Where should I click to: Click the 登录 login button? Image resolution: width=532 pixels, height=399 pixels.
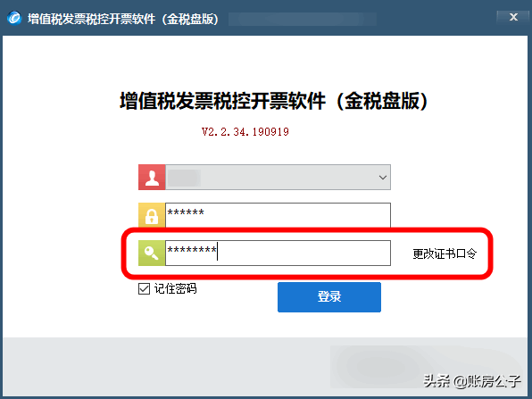(x=329, y=297)
